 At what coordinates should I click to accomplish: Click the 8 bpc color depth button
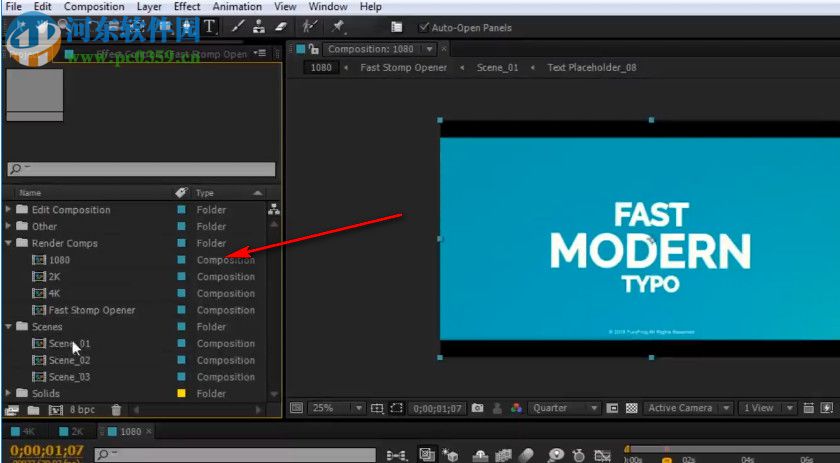coord(83,410)
